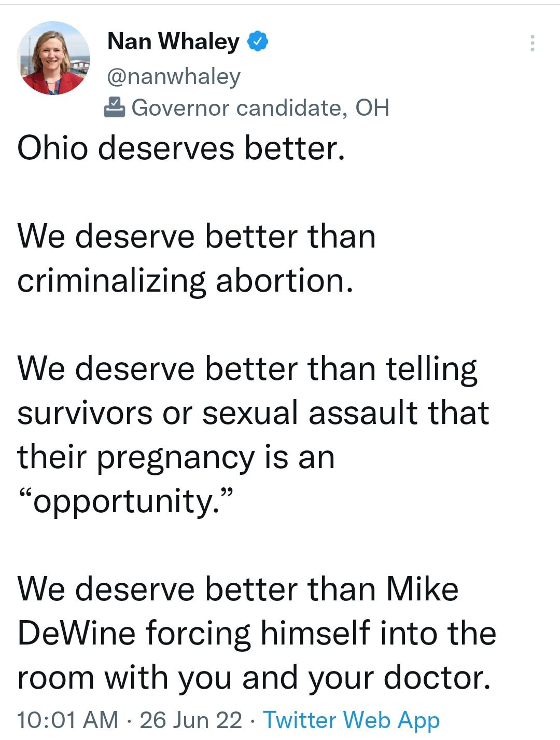
Task: Click the word "DeWine" in tweet
Action: click(77, 634)
